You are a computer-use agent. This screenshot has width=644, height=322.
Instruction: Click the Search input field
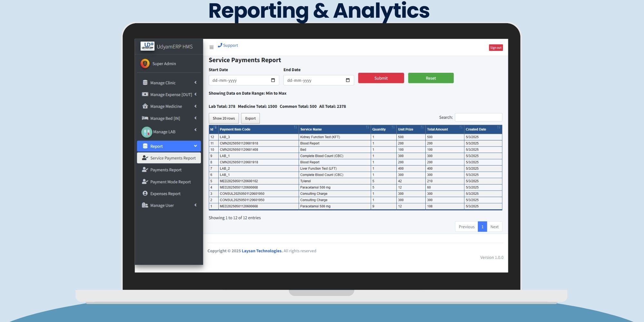click(478, 117)
